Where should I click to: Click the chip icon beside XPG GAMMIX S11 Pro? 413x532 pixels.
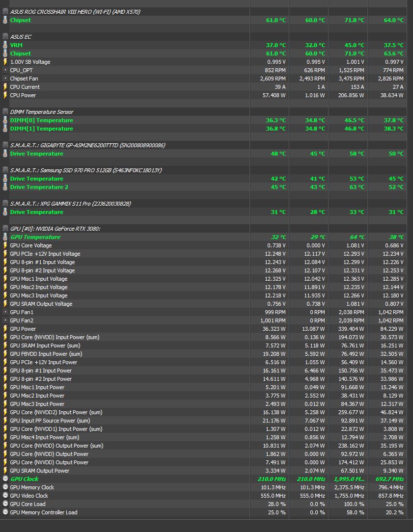tap(5, 204)
